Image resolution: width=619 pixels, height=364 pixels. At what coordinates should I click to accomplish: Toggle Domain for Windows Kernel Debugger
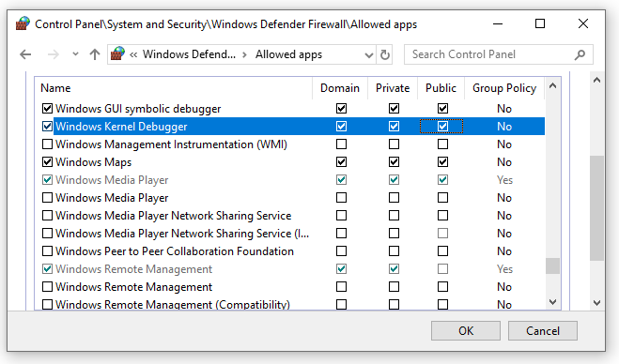pyautogui.click(x=342, y=127)
